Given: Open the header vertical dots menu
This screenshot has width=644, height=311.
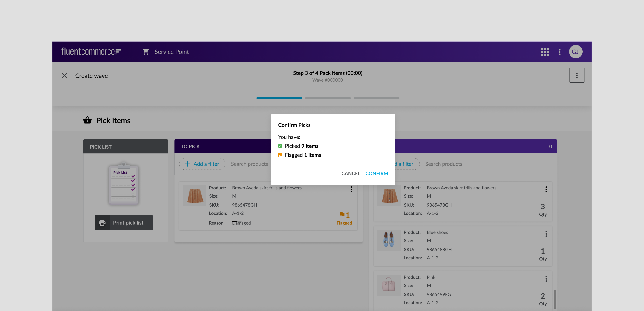Looking at the screenshot, I should click(560, 52).
